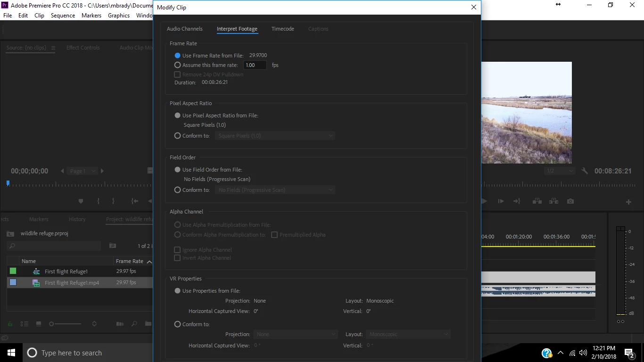Viewport: 644px width, 362px height.
Task: Switch Project panel to list view
Action: point(25,324)
